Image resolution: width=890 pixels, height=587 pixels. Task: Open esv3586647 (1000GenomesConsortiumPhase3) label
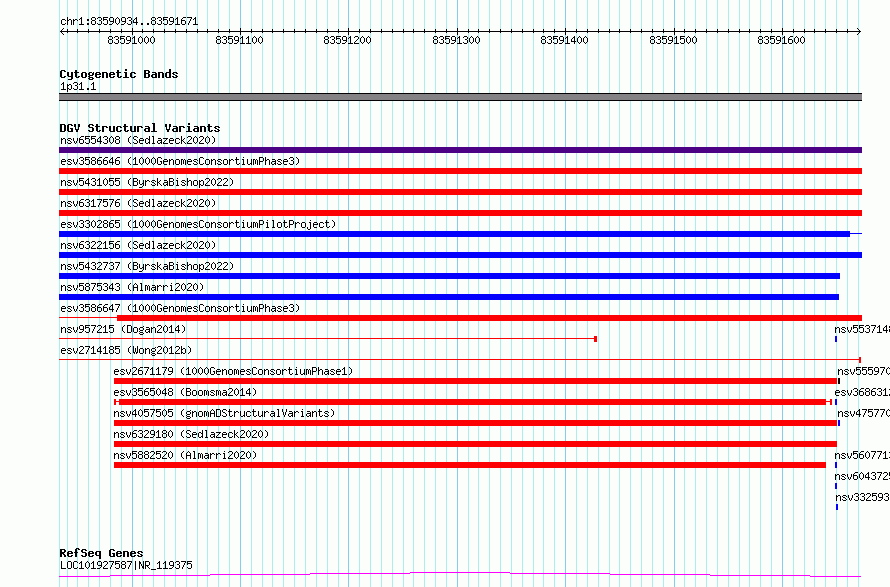(x=180, y=308)
